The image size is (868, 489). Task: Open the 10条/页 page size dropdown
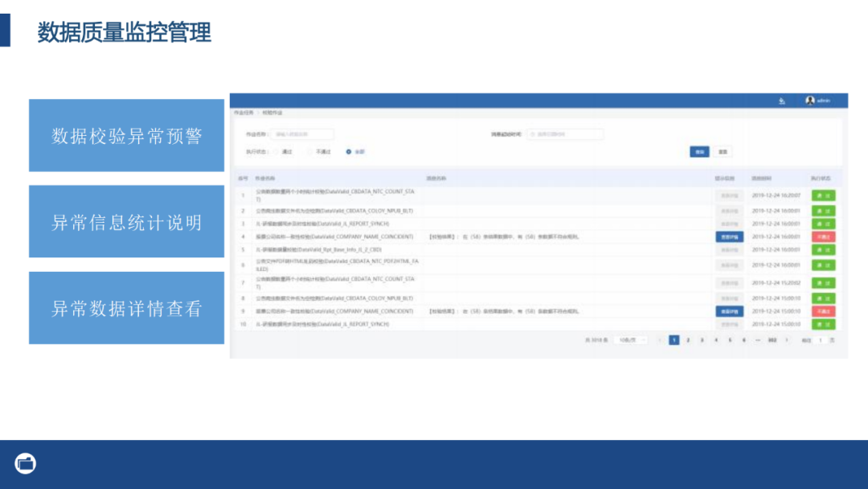point(630,340)
